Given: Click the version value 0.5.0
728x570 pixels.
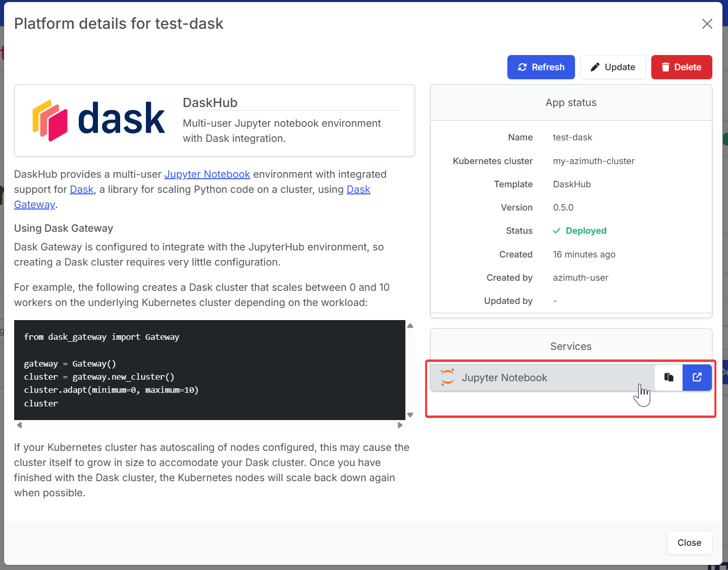Looking at the screenshot, I should coord(563,208).
